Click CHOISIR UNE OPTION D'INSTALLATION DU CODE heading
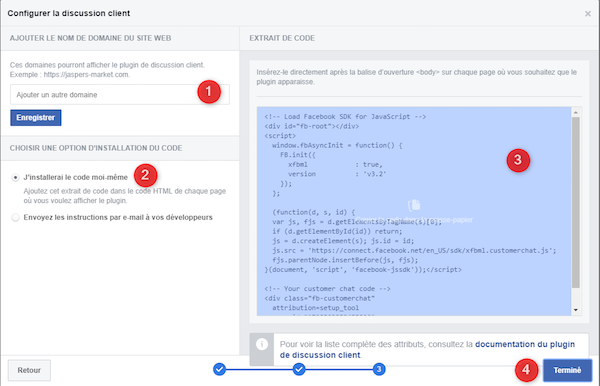The image size is (600, 386). [96, 148]
